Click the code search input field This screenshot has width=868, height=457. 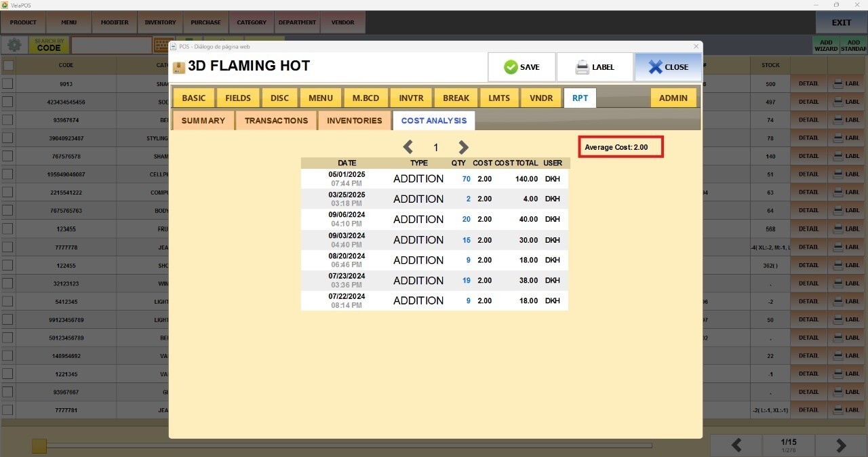[x=111, y=45]
